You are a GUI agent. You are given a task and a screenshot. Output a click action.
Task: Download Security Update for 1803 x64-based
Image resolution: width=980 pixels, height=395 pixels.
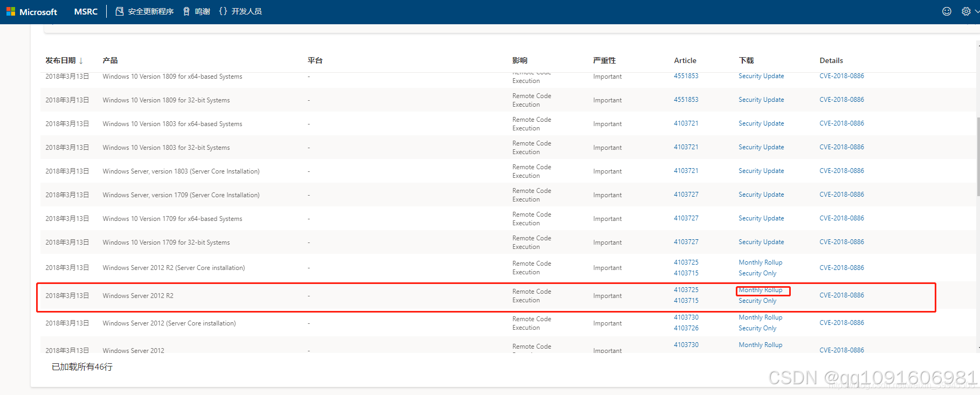tap(761, 123)
